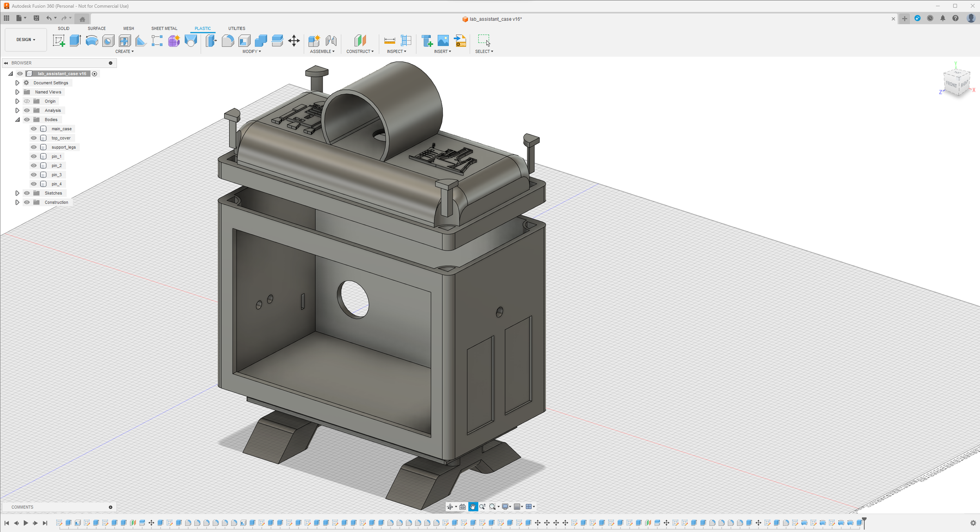This screenshot has width=980, height=532.
Task: Select the Create Sketch tool
Action: coord(59,40)
